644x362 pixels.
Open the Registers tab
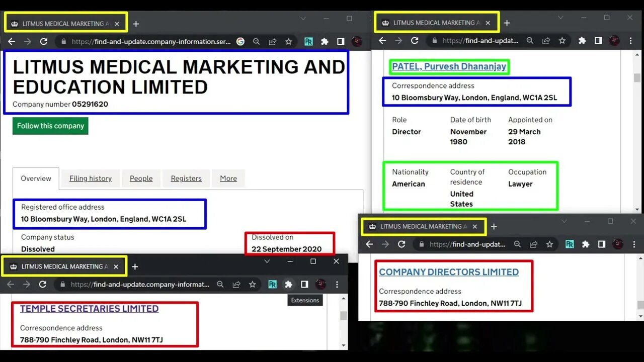click(x=186, y=178)
